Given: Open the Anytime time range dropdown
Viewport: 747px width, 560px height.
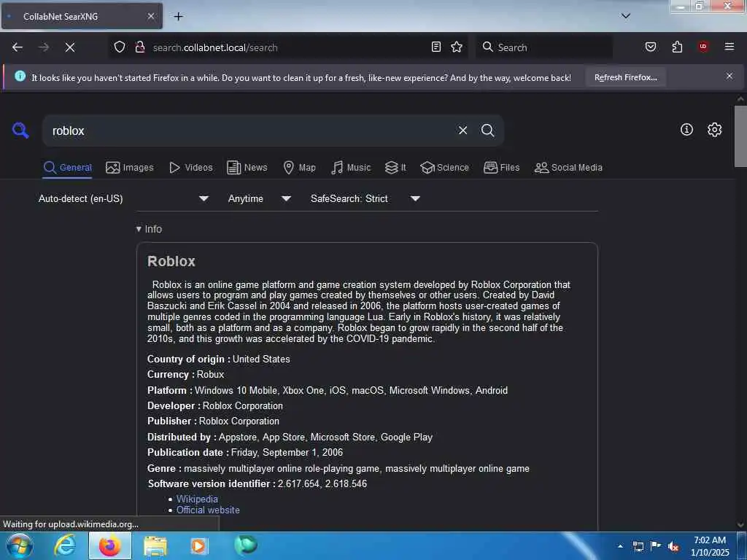Looking at the screenshot, I should point(259,198).
